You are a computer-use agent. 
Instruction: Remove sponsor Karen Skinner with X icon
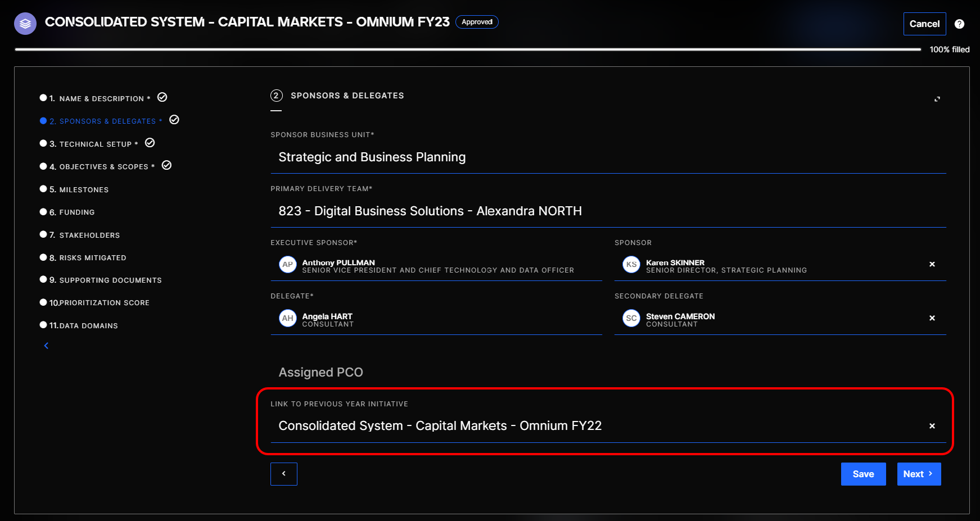tap(932, 264)
